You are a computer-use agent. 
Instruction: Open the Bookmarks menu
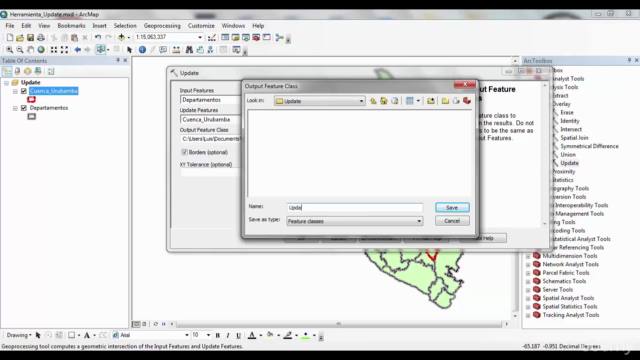point(71,26)
